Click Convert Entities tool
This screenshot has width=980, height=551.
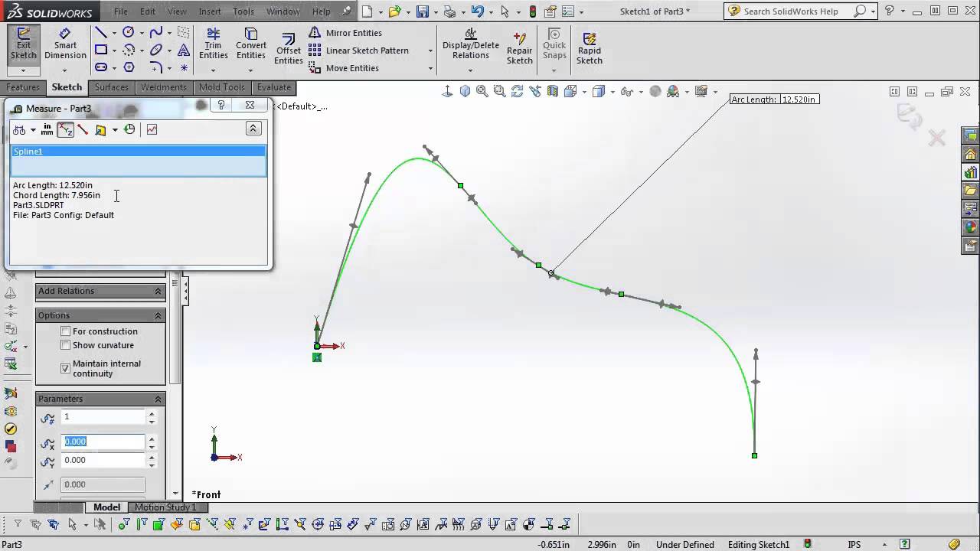pyautogui.click(x=250, y=44)
